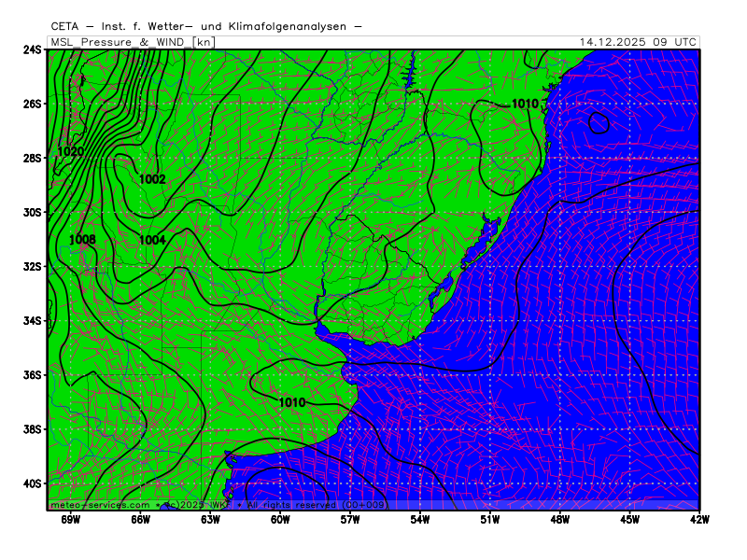Select the 1010 label near the coast at 26S
Screen dimensions: 747x560
tap(525, 104)
